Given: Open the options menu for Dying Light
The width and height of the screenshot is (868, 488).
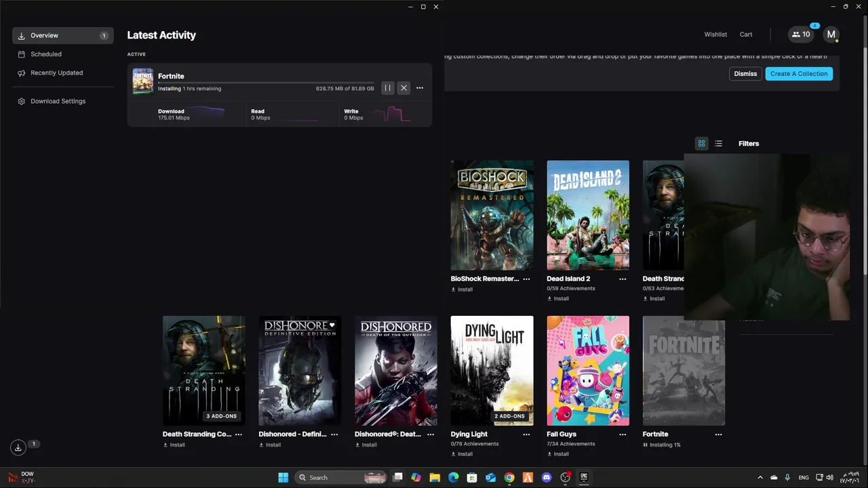Looking at the screenshot, I should 526,434.
